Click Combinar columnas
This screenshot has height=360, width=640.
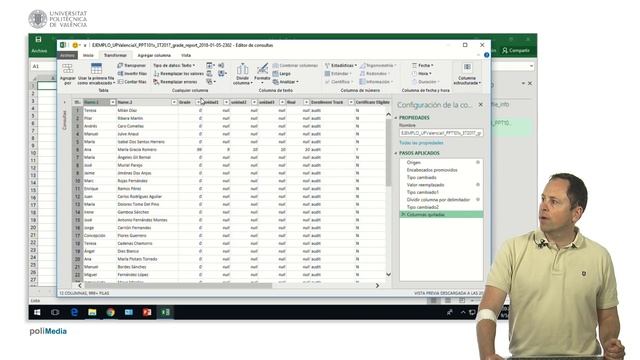click(x=295, y=65)
